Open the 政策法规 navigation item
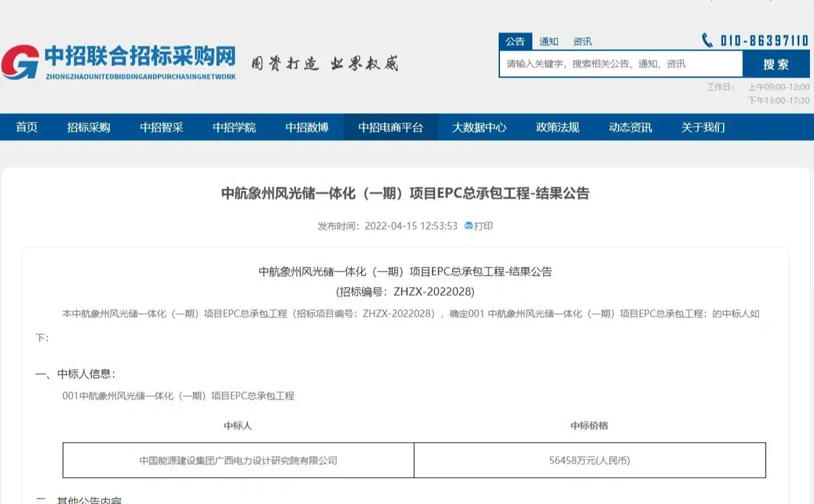The image size is (814, 504). coord(559,127)
